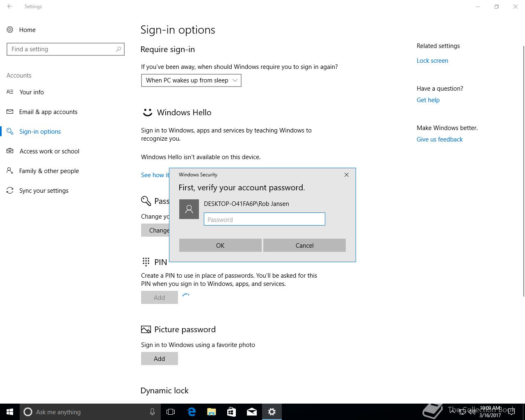Open Home settings page

pyautogui.click(x=27, y=30)
